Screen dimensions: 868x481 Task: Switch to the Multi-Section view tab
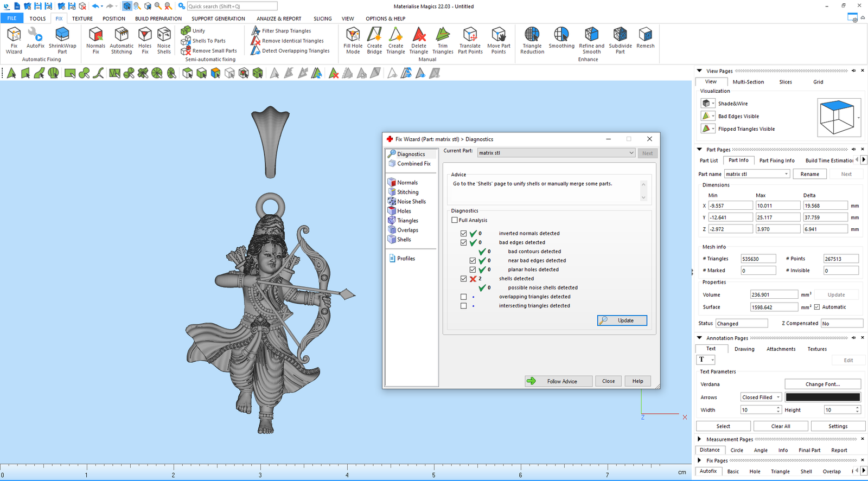[x=748, y=82]
